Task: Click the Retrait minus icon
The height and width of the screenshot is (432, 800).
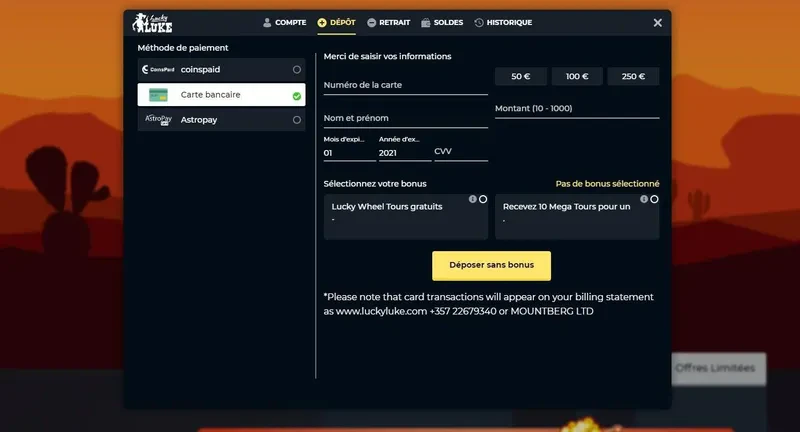Action: 371,22
